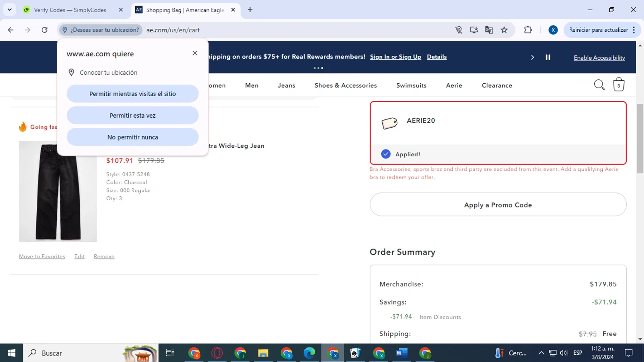Viewport: 644px width, 362px height.
Task: Click Permitir mientras visitas el sitio
Action: click(x=133, y=94)
